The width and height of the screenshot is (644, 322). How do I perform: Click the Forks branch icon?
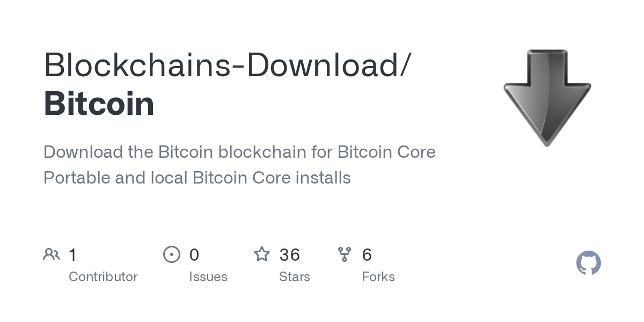click(345, 254)
